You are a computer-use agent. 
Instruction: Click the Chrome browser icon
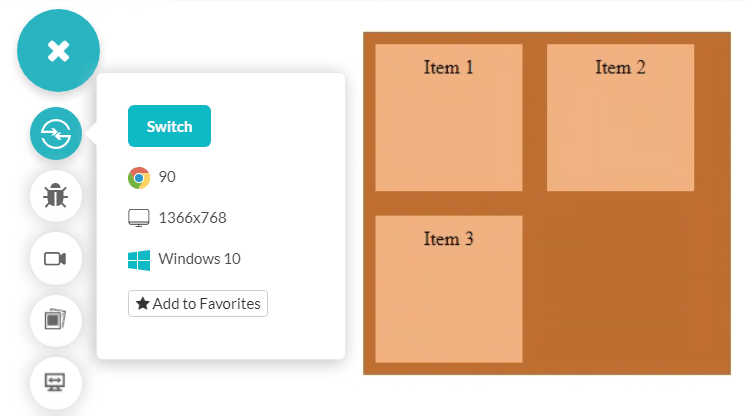139,178
